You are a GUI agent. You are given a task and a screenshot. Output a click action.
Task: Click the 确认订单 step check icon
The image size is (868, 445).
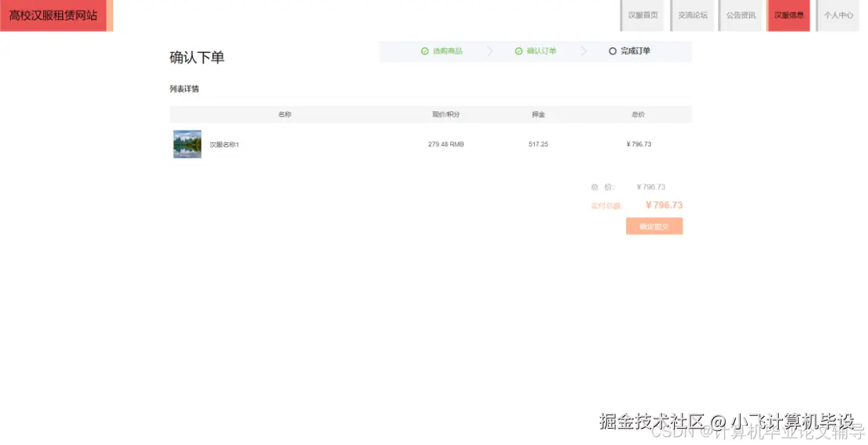[x=519, y=51]
